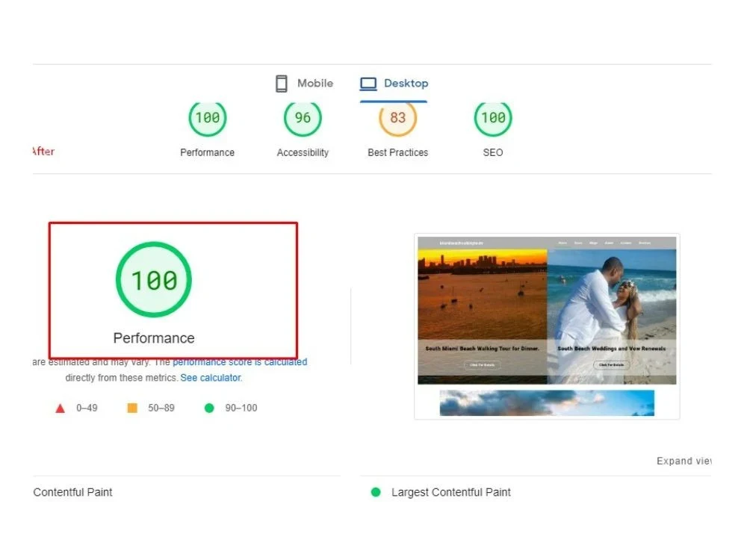This screenshot has height=560, width=747.
Task: Click the large Performance gauge showing 100
Action: pyautogui.click(x=154, y=279)
